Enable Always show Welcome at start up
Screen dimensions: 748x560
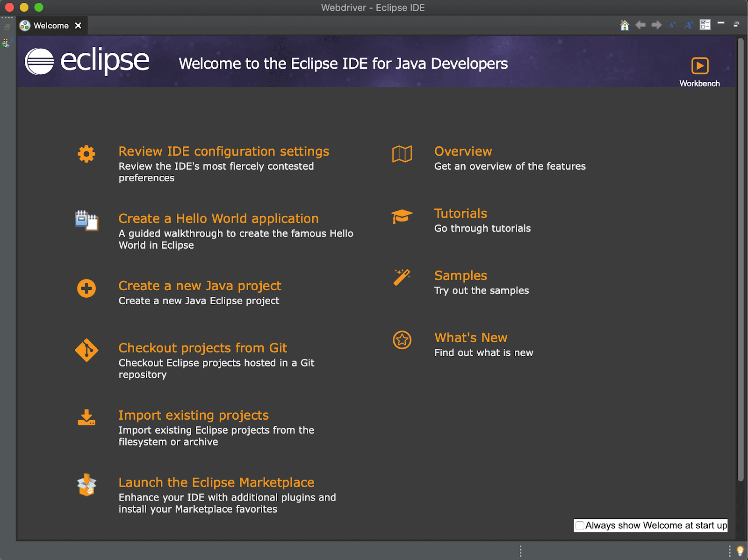[580, 525]
